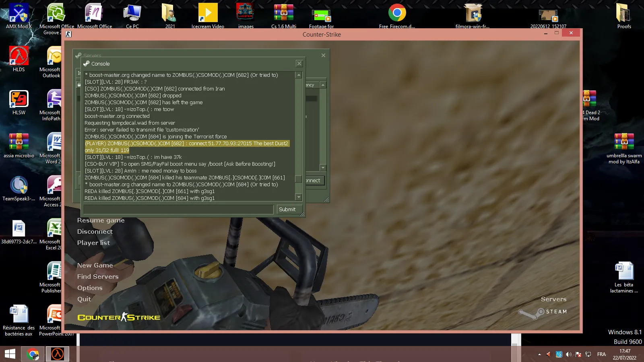Screen dimensions: 644x362
Task: Open Find Servers from the menu
Action: coord(98,277)
